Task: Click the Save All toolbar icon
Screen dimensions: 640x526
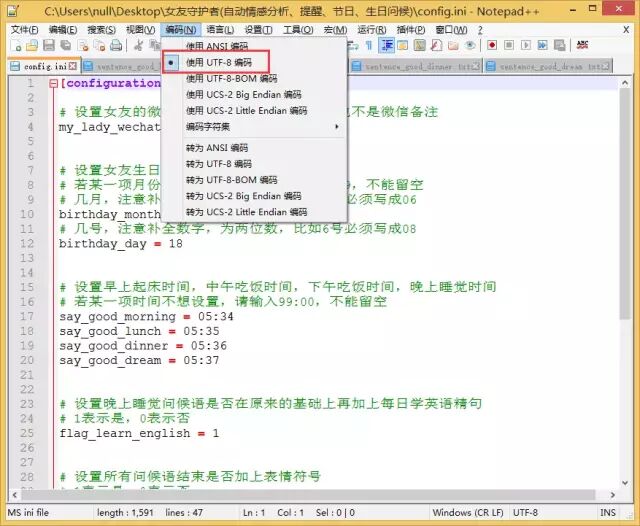Action: coord(65,45)
